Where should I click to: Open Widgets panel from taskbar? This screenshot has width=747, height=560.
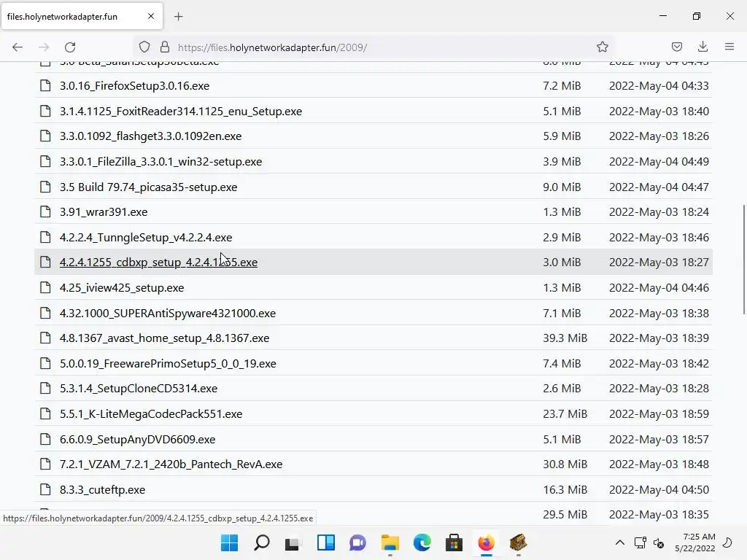(326, 542)
